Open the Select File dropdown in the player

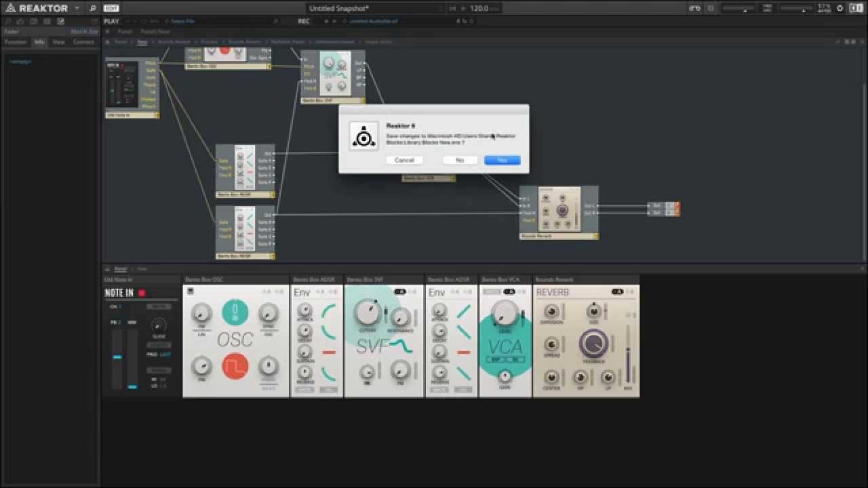point(183,21)
